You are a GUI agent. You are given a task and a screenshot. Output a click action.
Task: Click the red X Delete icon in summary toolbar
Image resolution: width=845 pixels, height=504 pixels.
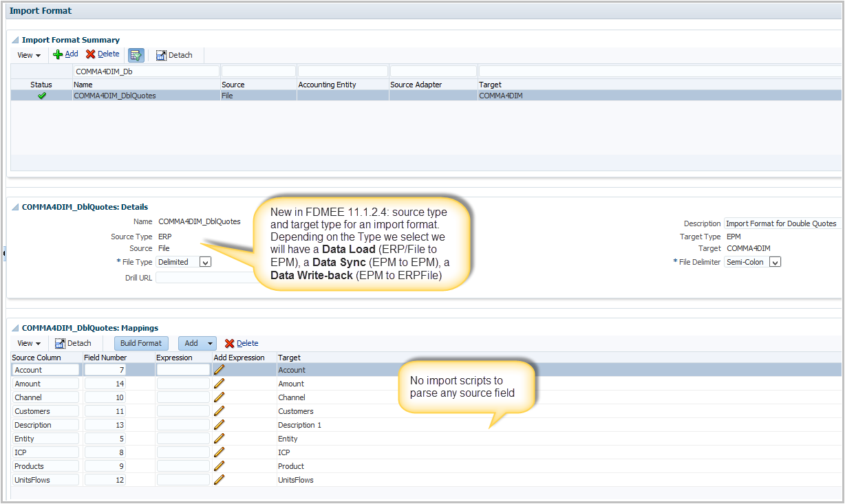(x=90, y=54)
